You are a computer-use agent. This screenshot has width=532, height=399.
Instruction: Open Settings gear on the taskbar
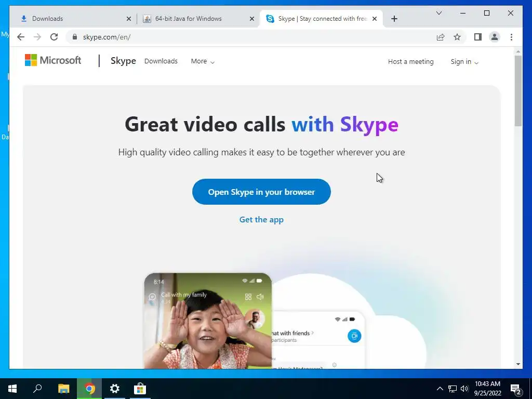(x=115, y=389)
